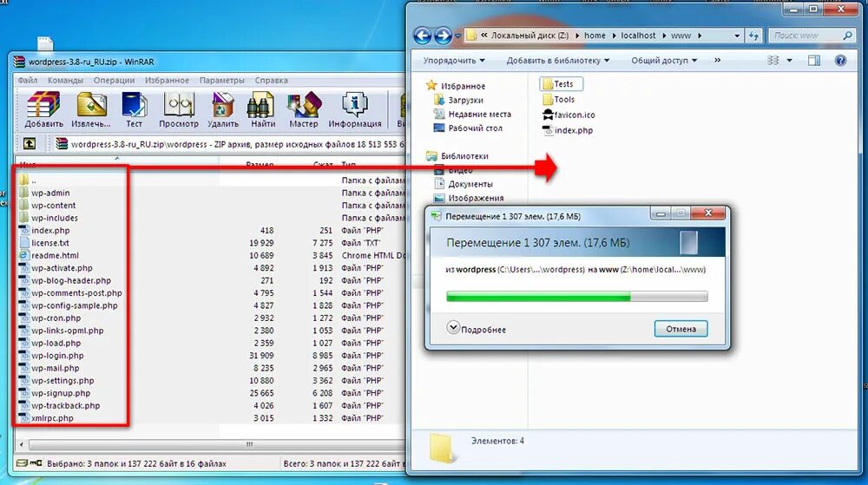868x485 pixels.
Task: Click localhost in the address path
Action: tap(638, 36)
